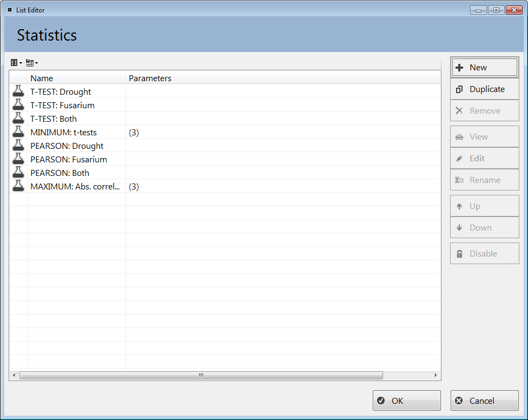The image size is (528, 420).
Task: Close the List Editor window
Action: pyautogui.click(x=514, y=10)
